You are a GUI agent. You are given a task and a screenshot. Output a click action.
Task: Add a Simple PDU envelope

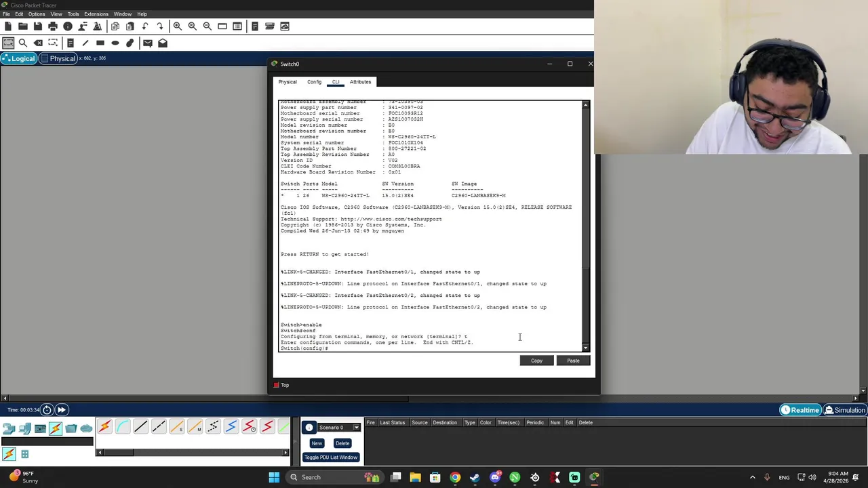(x=147, y=43)
